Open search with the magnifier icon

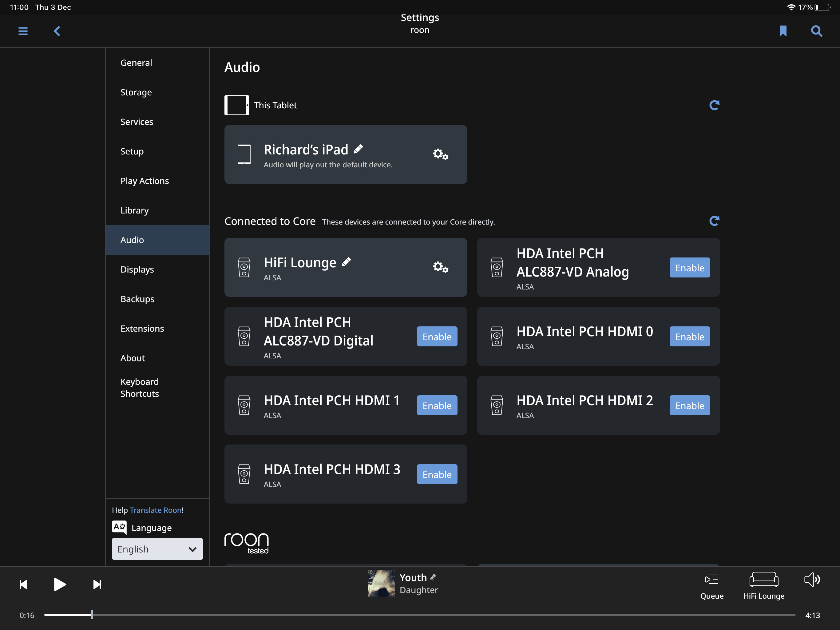(x=816, y=31)
